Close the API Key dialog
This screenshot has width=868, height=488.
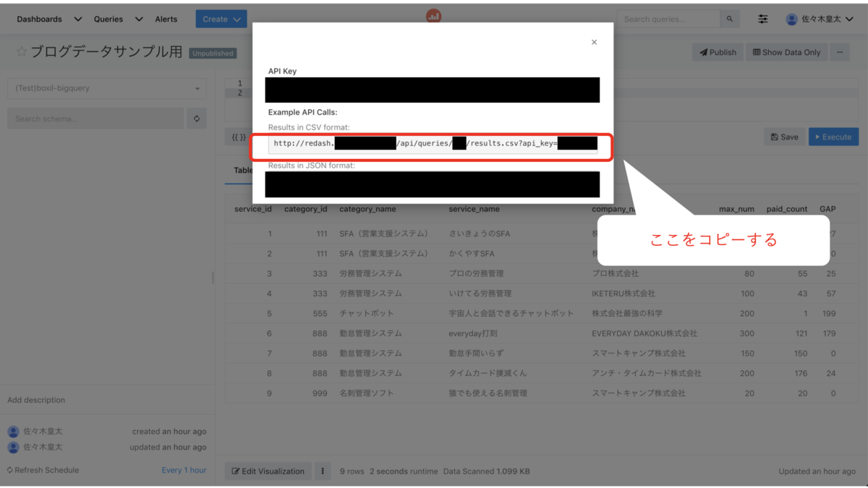(x=594, y=42)
